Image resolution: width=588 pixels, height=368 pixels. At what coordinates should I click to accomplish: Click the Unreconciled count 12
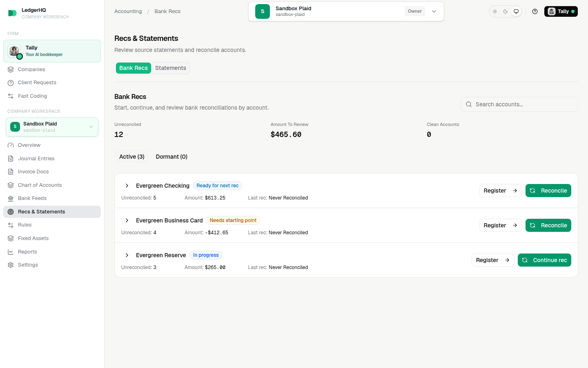tap(119, 135)
